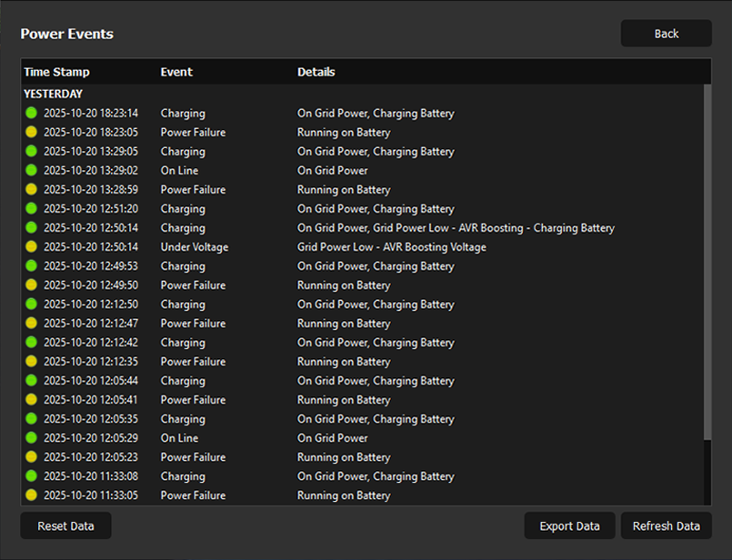The image size is (732, 560).
Task: Click Refresh Data to reload events
Action: tap(666, 525)
